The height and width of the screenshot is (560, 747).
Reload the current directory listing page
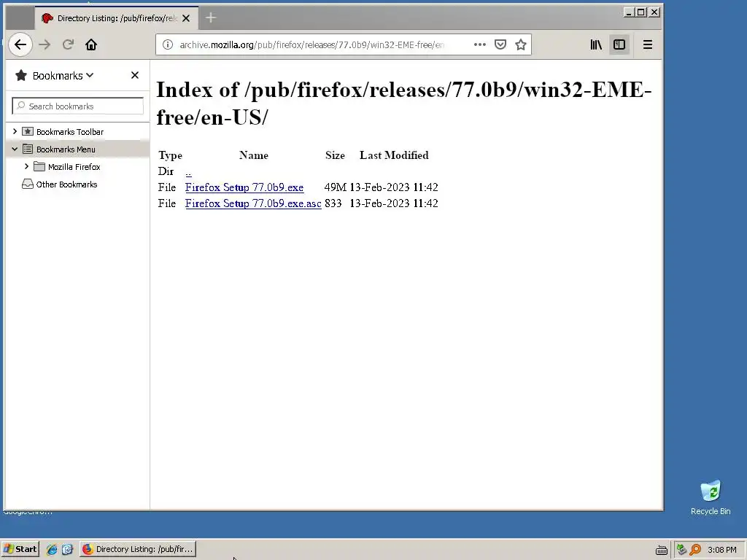(68, 44)
